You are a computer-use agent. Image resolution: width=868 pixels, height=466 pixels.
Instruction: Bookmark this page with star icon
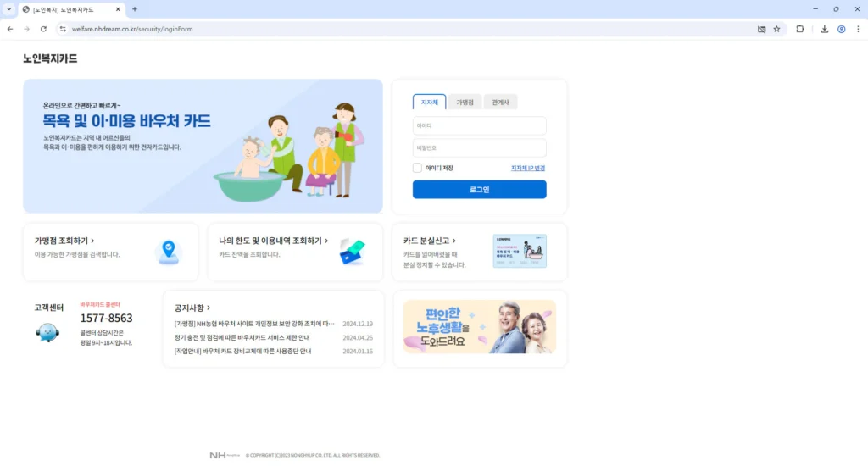tap(776, 29)
